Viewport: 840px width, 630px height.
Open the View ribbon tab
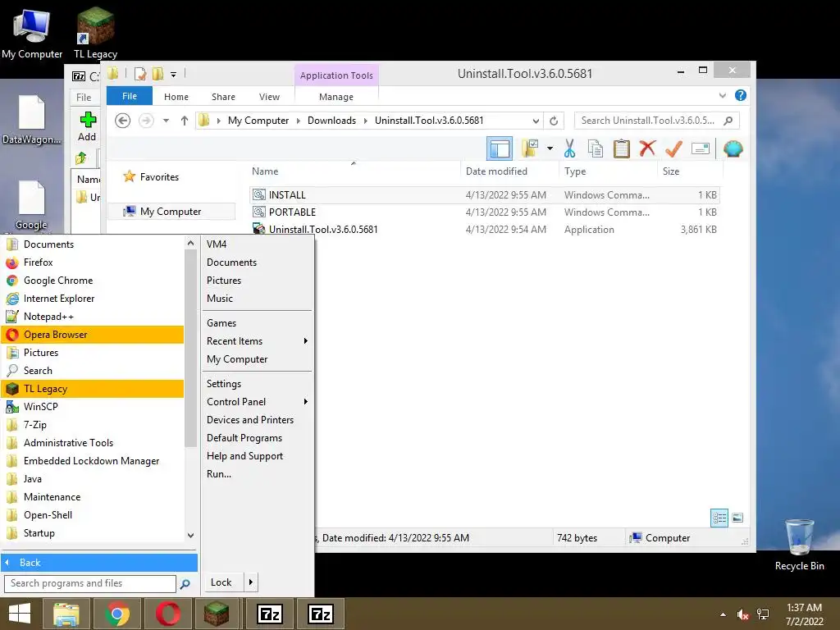269,97
